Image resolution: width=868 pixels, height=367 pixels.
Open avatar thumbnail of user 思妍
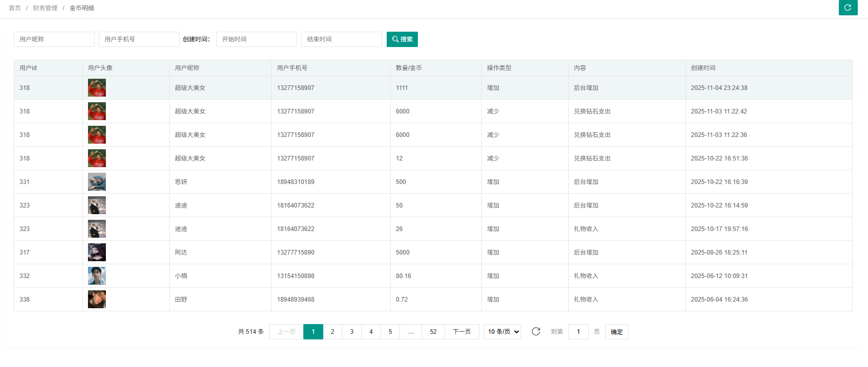[x=97, y=182]
